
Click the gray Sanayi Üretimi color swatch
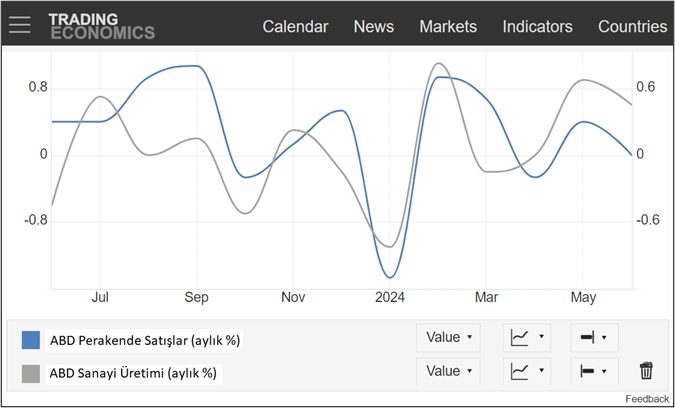(31, 373)
